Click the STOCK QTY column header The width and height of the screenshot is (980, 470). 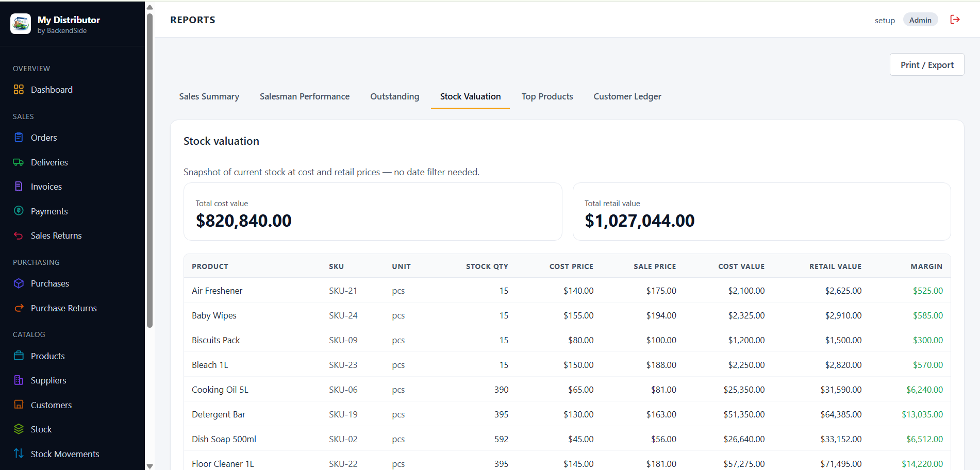pyautogui.click(x=487, y=266)
